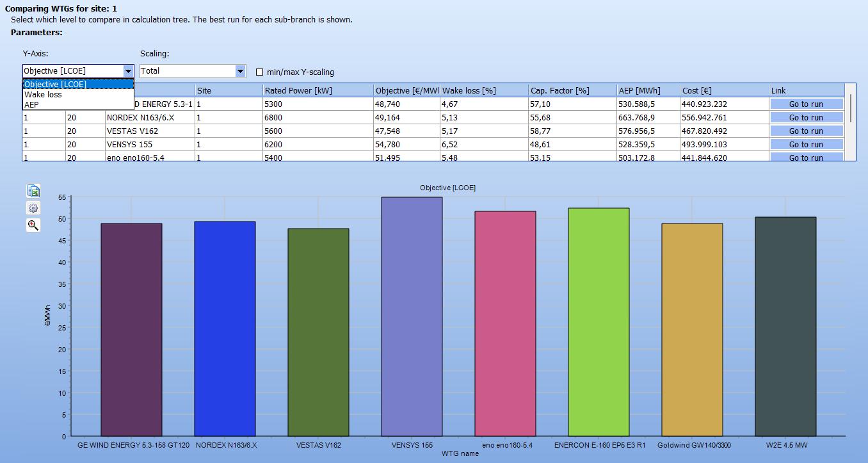868x463 pixels.
Task: Go to run for NORDEX N163/6.X row
Action: 806,117
